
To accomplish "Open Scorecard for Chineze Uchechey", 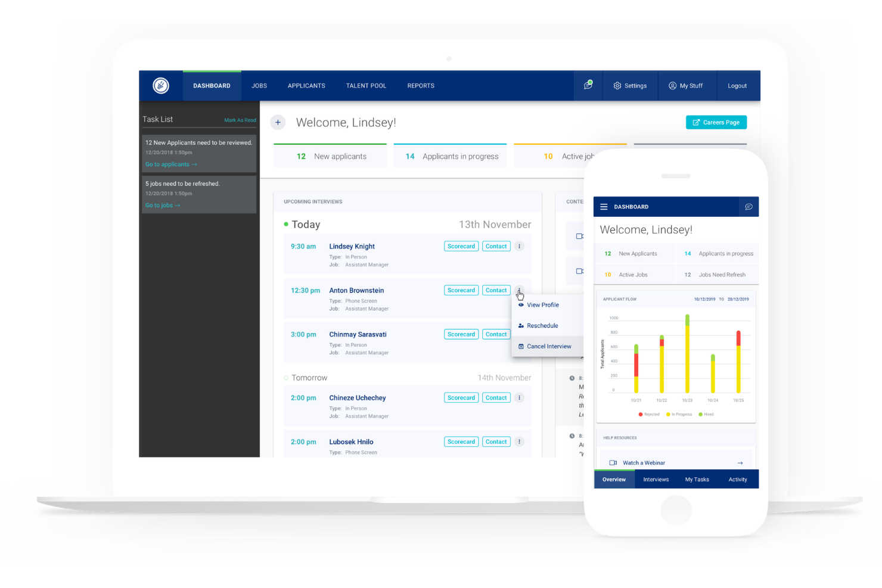I will point(461,397).
